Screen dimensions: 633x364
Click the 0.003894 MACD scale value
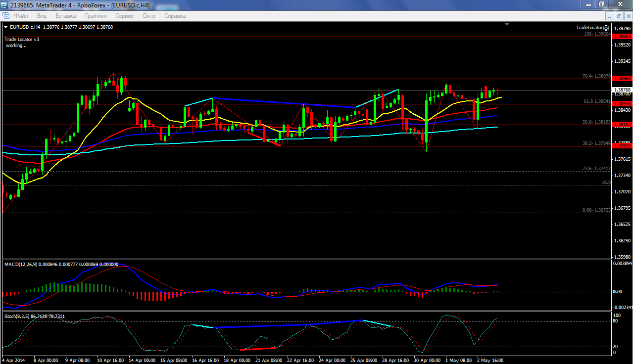pyautogui.click(x=623, y=264)
